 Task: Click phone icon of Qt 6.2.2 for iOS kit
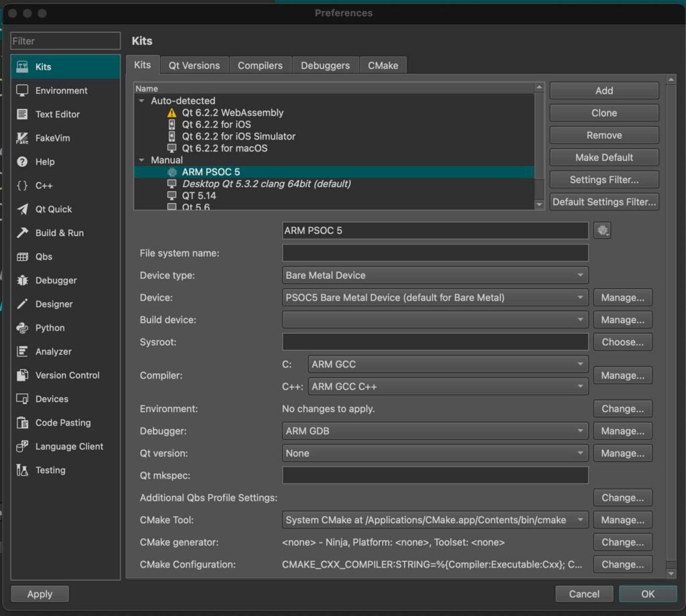click(x=172, y=125)
